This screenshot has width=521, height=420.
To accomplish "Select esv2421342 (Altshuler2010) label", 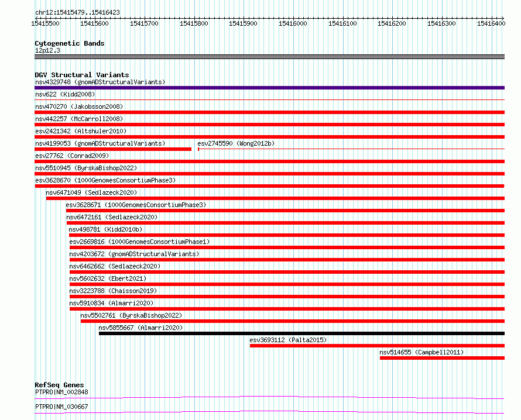I will pyautogui.click(x=81, y=131).
